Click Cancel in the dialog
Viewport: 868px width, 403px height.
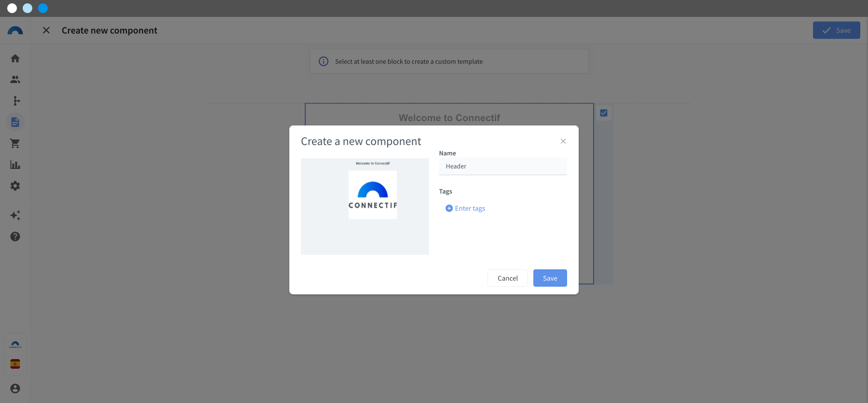coord(507,278)
